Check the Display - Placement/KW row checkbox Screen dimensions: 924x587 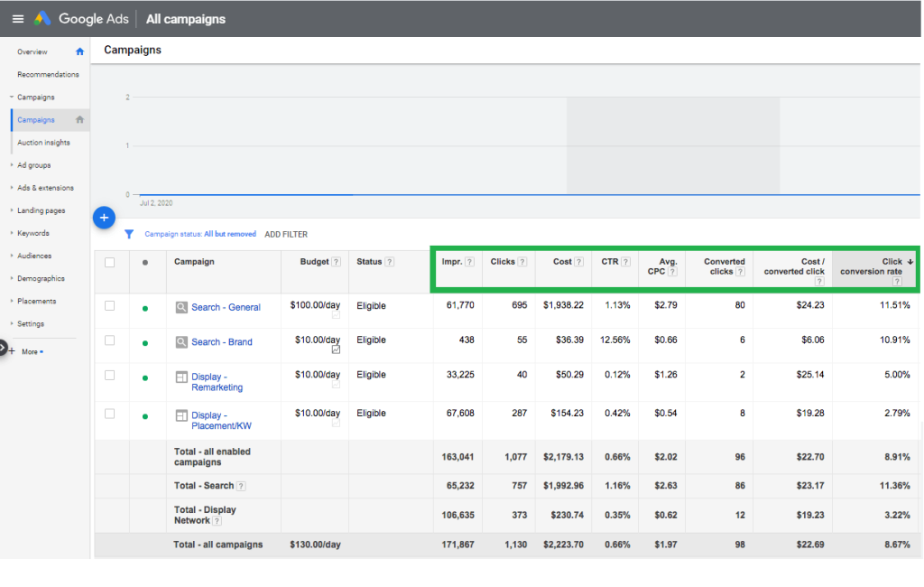point(109,414)
